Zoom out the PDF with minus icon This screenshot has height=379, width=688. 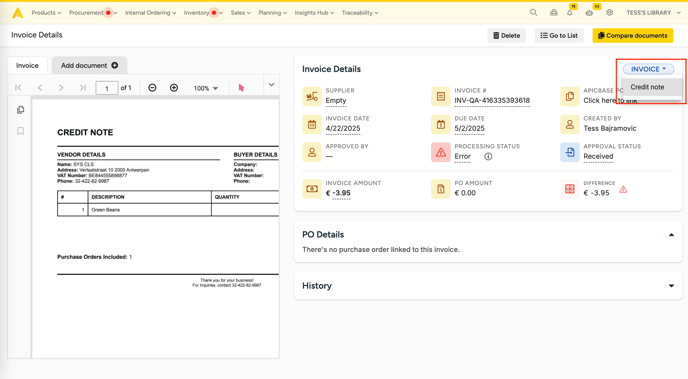(x=152, y=88)
